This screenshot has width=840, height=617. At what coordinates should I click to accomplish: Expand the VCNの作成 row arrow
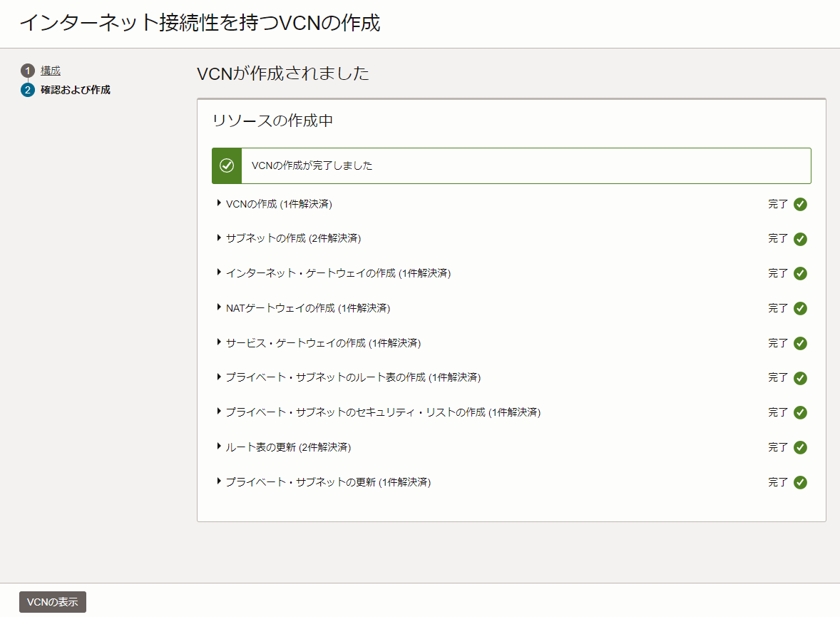[219, 203]
